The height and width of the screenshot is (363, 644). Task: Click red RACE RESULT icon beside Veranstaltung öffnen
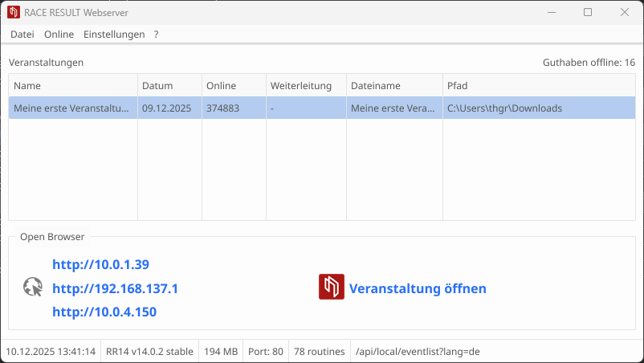332,288
